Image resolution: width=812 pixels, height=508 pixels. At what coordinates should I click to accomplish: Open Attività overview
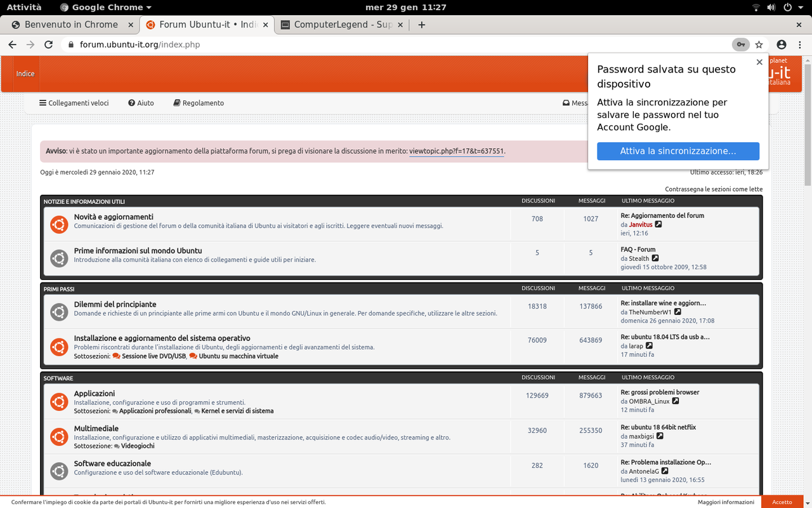pos(24,8)
